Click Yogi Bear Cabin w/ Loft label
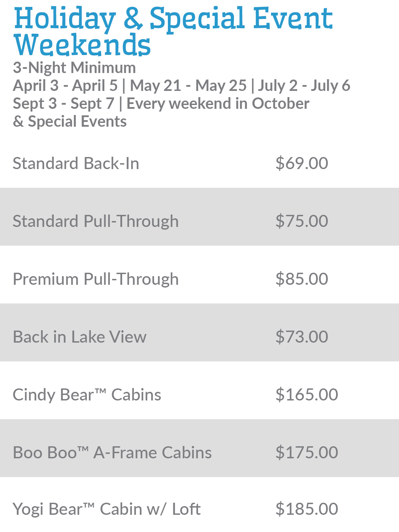The width and height of the screenshot is (399, 532). (106, 509)
